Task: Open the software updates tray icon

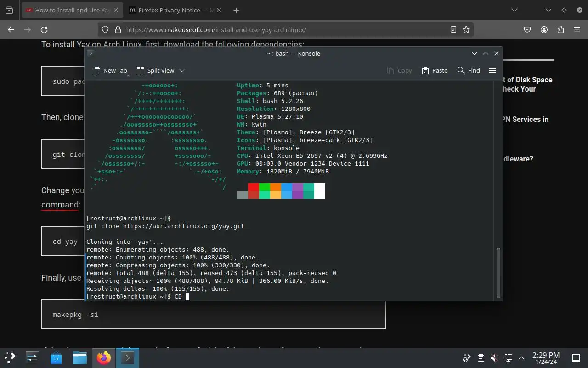Action: 467,358
